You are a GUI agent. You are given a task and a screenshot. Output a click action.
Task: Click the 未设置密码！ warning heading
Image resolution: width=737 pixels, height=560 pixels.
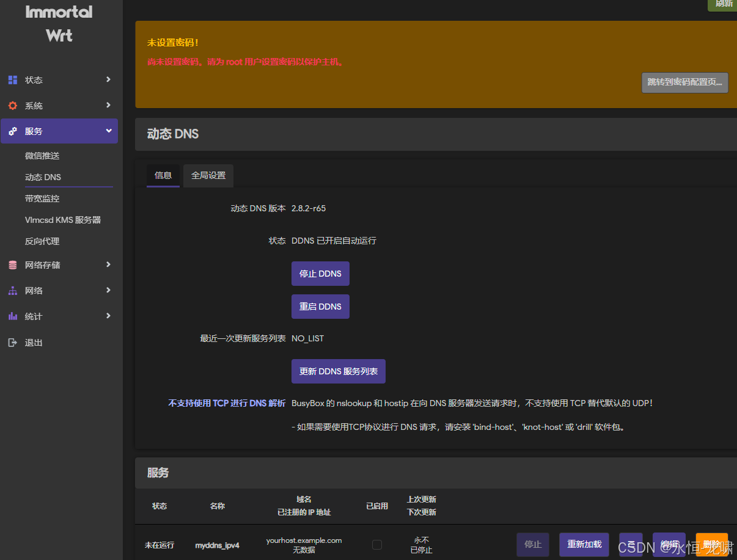[172, 43]
